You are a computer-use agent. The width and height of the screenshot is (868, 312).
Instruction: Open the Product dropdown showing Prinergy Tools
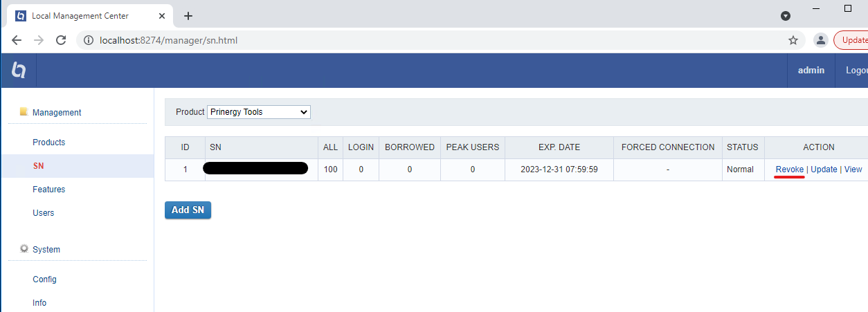click(x=258, y=112)
